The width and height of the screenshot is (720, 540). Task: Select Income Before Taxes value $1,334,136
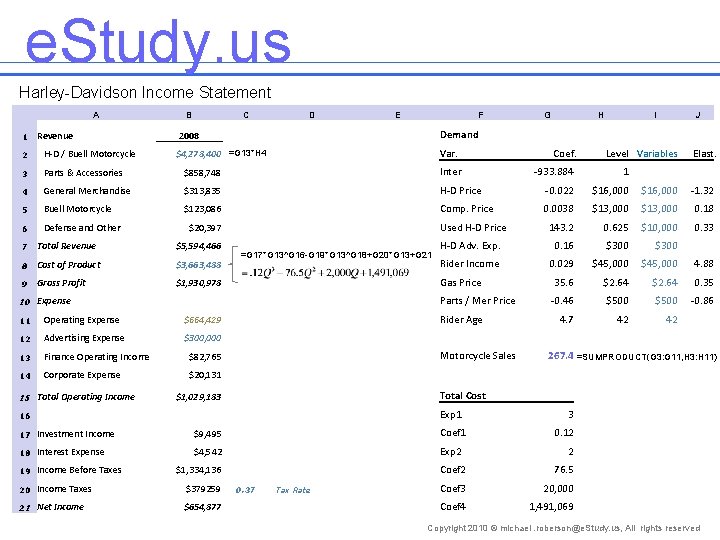tap(198, 470)
